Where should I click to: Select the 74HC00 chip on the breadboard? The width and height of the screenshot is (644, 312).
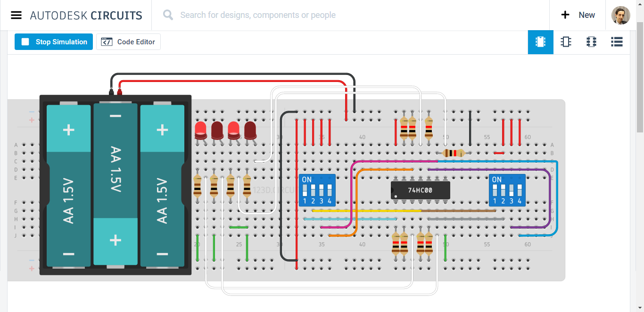pos(420,190)
